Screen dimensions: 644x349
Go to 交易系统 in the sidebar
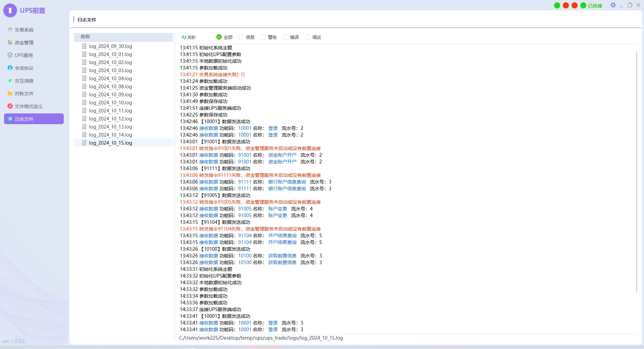(x=34, y=30)
